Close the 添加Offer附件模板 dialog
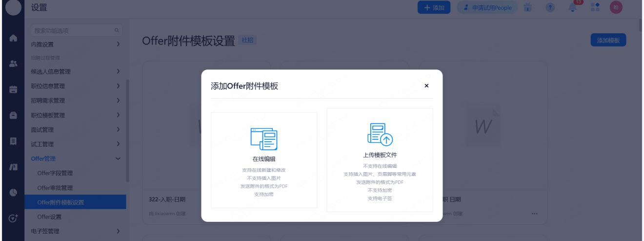This screenshot has width=644, height=241. coord(426,86)
